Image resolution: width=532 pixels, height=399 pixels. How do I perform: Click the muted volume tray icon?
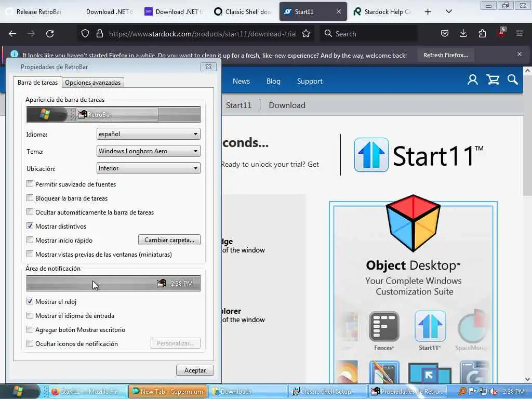click(x=494, y=392)
